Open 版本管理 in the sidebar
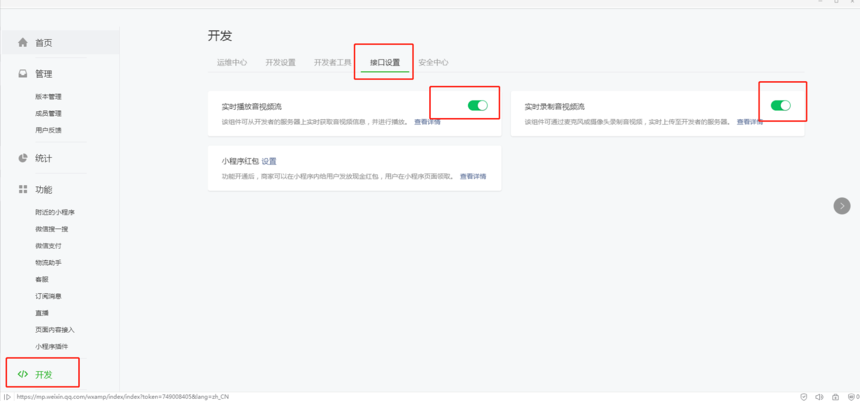860x401 pixels. click(48, 97)
